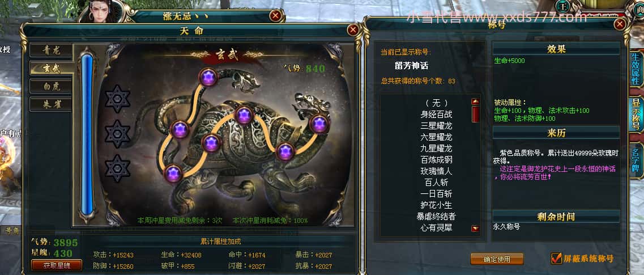The image size is (644, 275).
Task: Click the blue vertical energy bar
Action: 87,134
